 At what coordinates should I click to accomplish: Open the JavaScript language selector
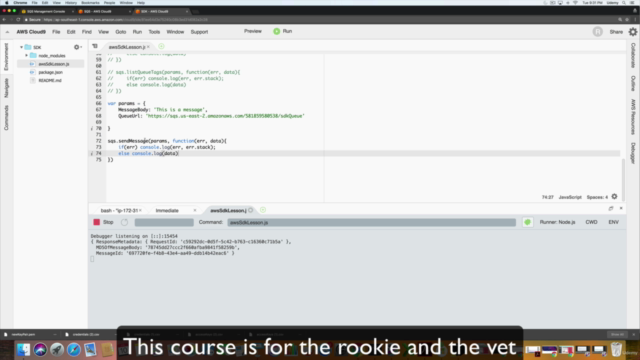pyautogui.click(x=570, y=197)
